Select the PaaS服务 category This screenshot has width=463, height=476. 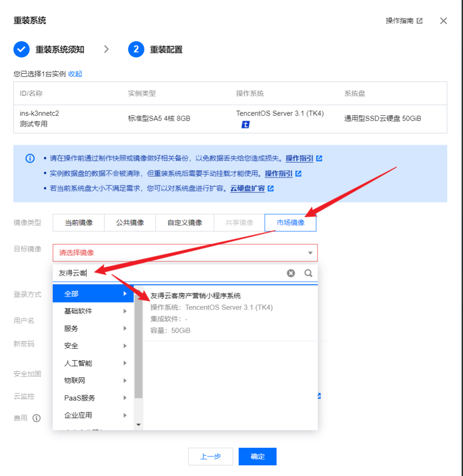click(x=93, y=398)
